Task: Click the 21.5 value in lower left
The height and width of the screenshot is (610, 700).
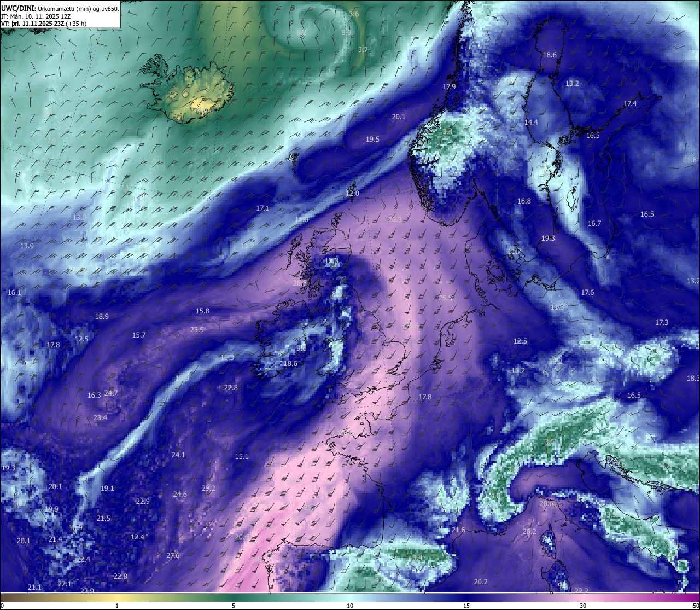Action: [103, 518]
